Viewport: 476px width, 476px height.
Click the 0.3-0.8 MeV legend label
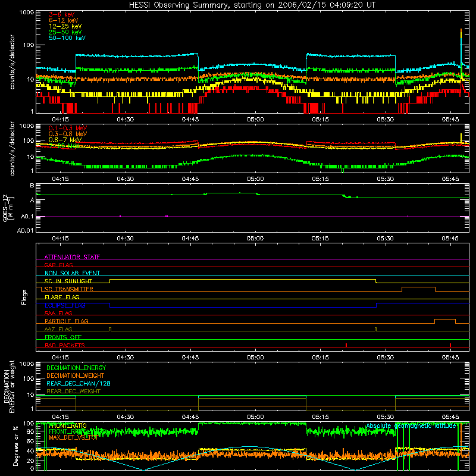click(68, 134)
